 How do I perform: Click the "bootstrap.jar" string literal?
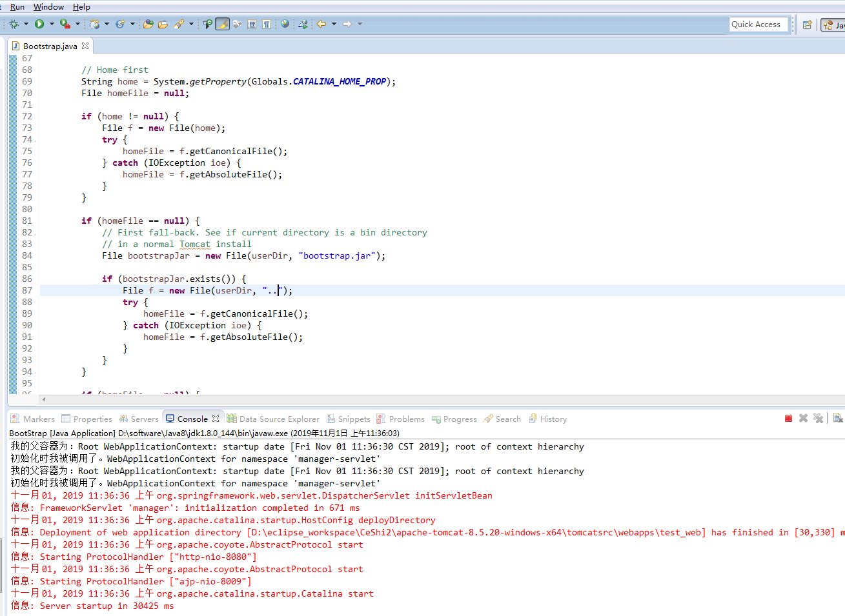[337, 255]
